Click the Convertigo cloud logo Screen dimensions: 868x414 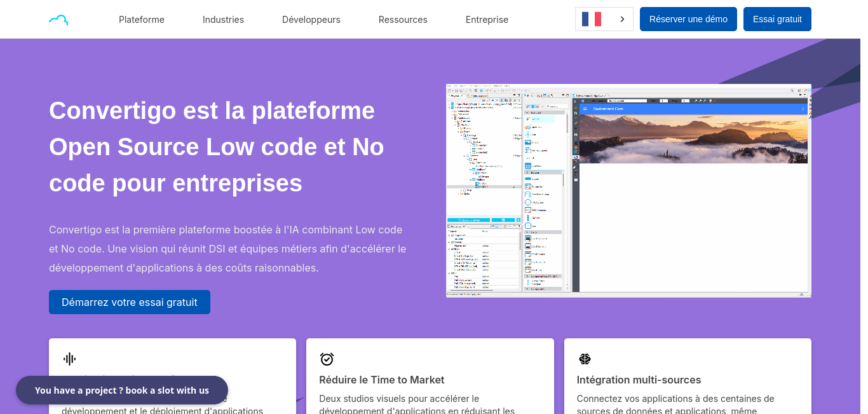(x=58, y=20)
